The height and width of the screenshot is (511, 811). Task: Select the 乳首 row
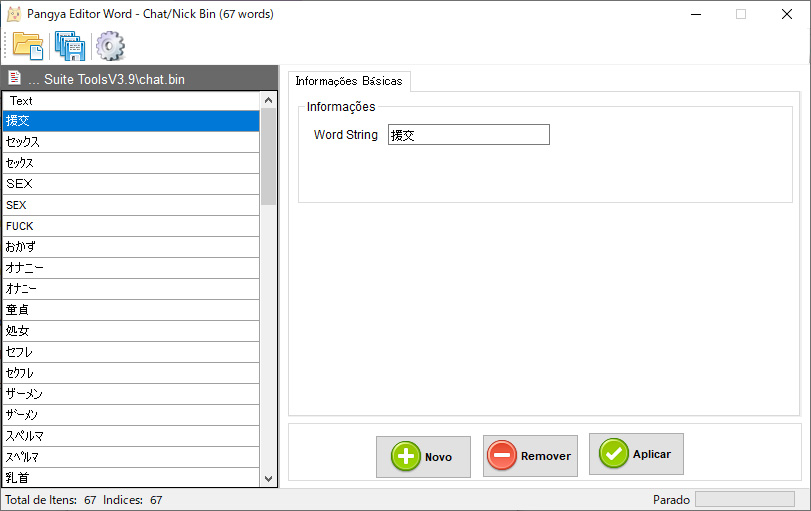coord(131,477)
